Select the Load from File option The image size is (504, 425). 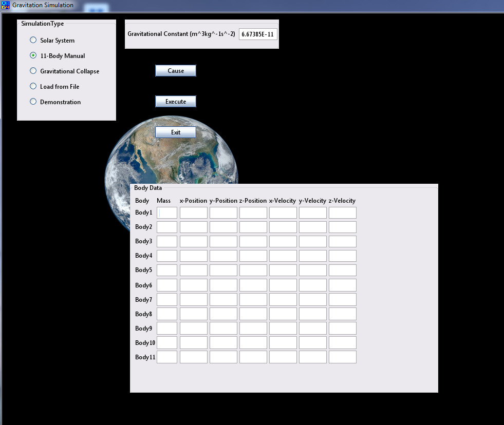(33, 86)
